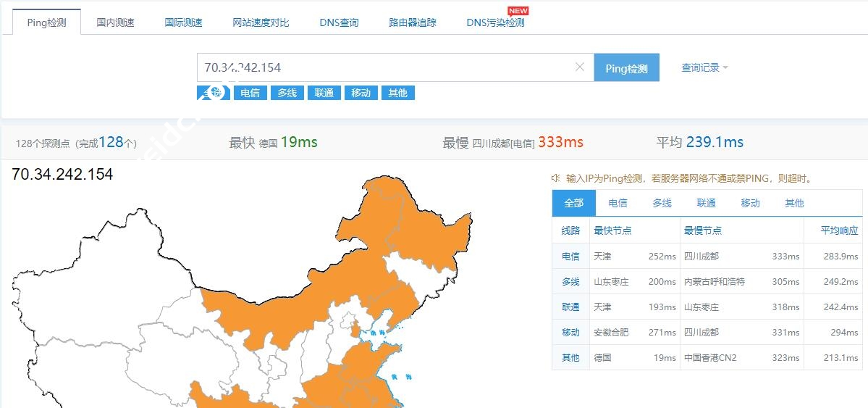Viewport: 868px width, 408px height.
Task: Click the blue Ping检测 button
Action: [x=627, y=67]
